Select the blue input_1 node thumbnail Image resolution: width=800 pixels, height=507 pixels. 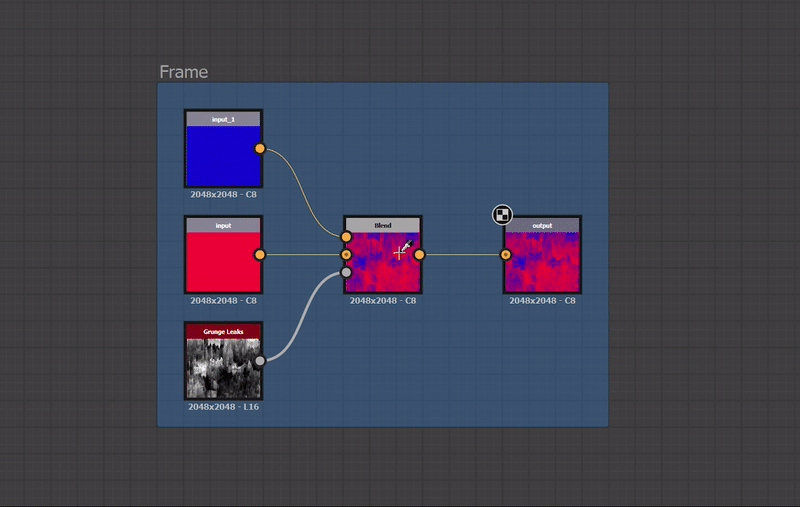click(x=223, y=156)
